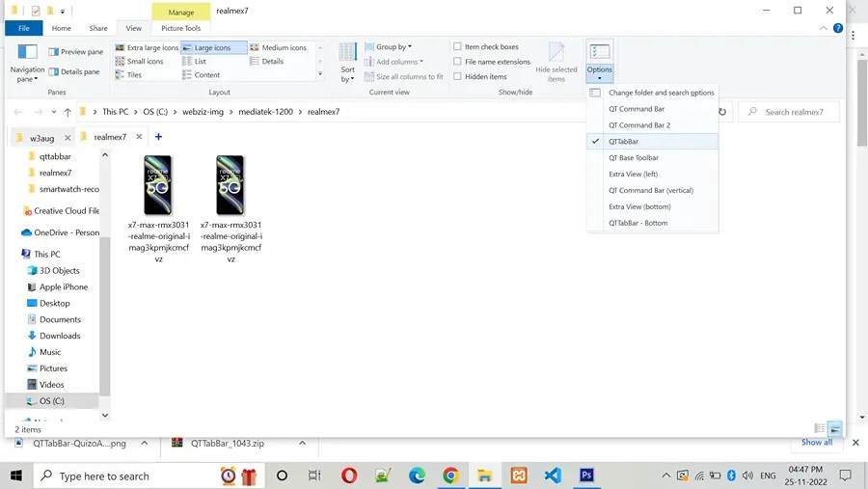Open OneDrive - Personal in the navigation tree
This screenshot has height=489, width=868.
(60, 232)
